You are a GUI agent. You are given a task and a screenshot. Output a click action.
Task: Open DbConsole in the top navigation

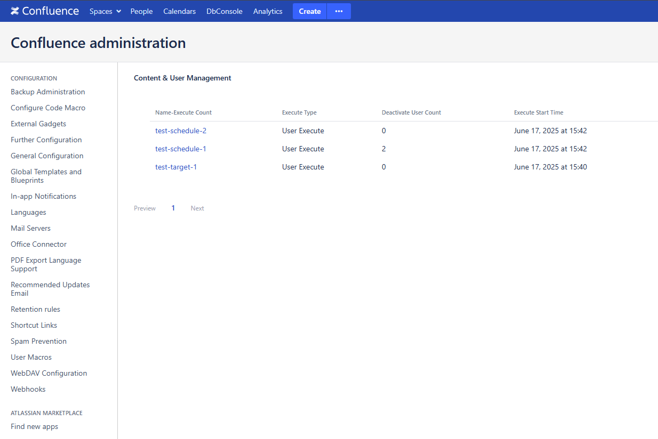tap(224, 11)
